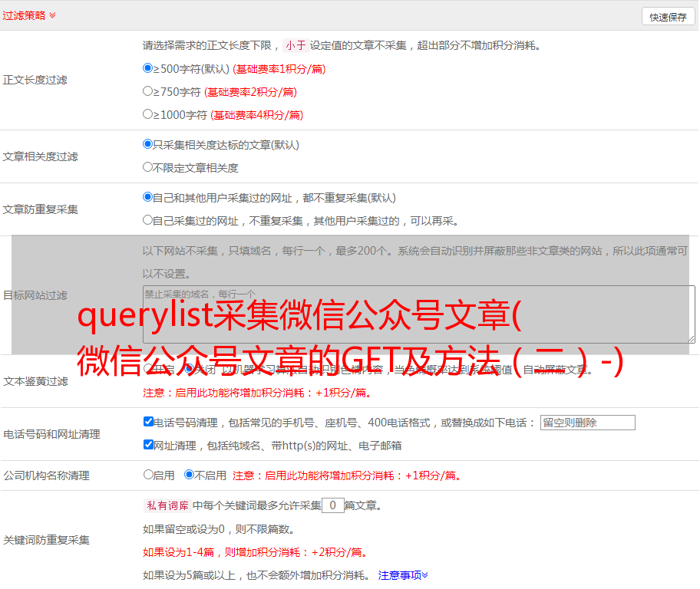700x589 pixels.
Task: Toggle the 网址清理 checkbox
Action: [148, 444]
